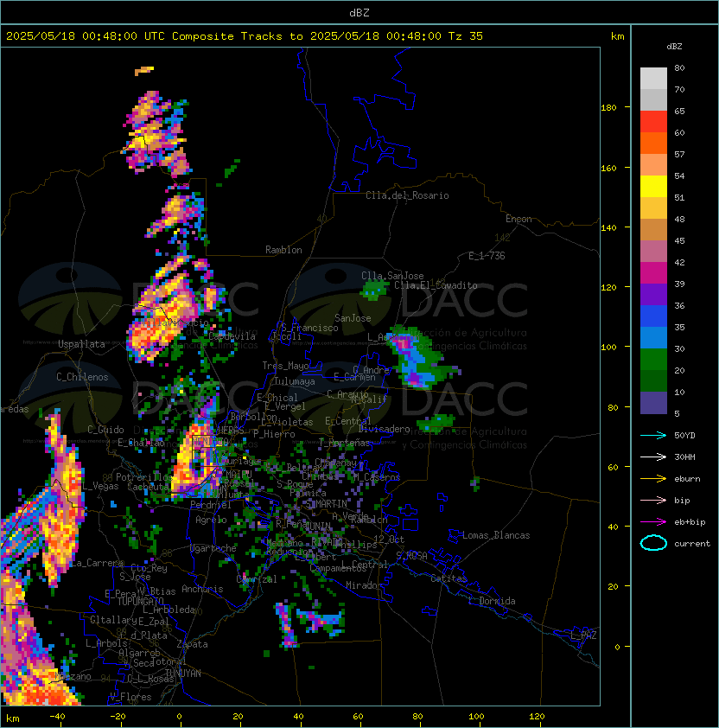
Task: Click the 'dBZ' title at top center
Action: 359,12
